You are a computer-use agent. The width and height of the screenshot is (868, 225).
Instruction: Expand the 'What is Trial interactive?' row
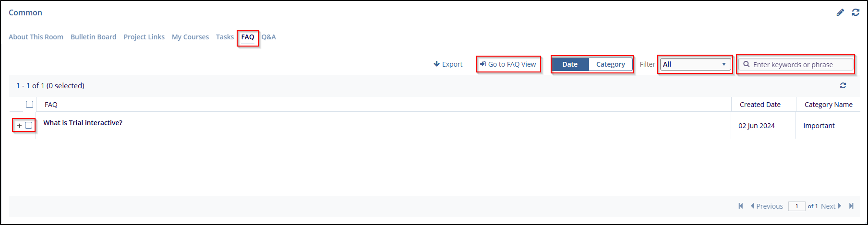point(19,126)
